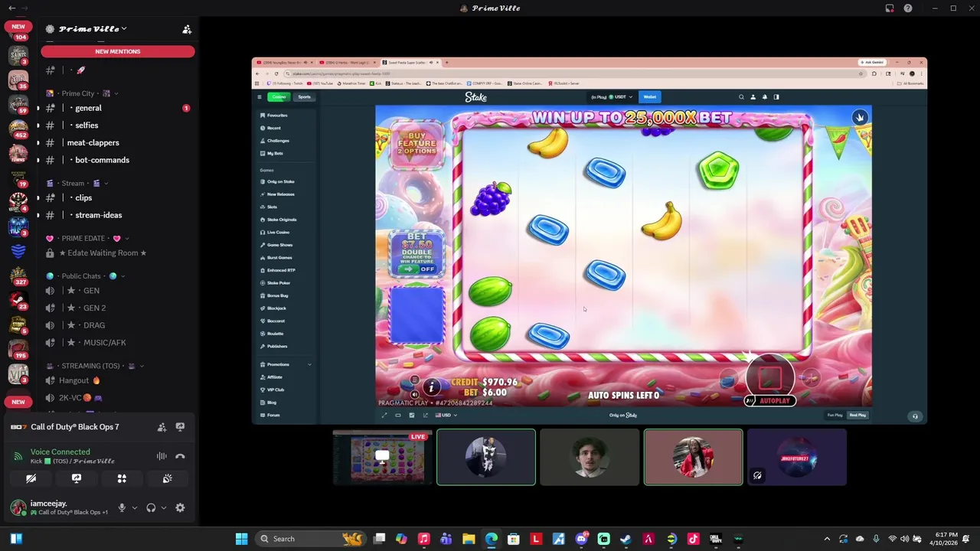Open slot game info icon
Screen dimensions: 980x551
click(431, 387)
